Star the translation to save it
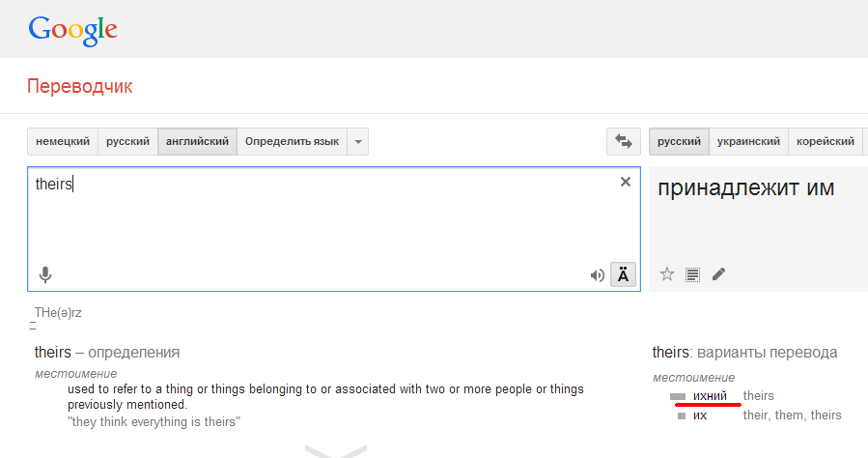This screenshot has width=868, height=458. pos(666,274)
